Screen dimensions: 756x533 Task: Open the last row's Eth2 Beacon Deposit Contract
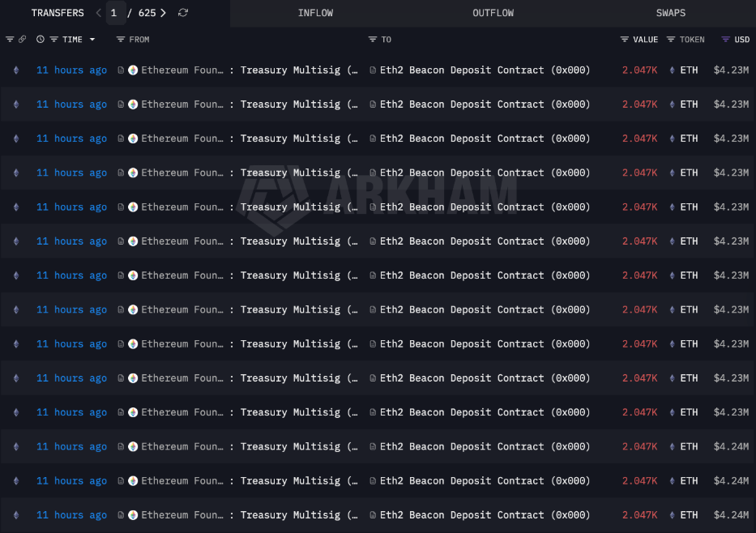[x=484, y=515]
